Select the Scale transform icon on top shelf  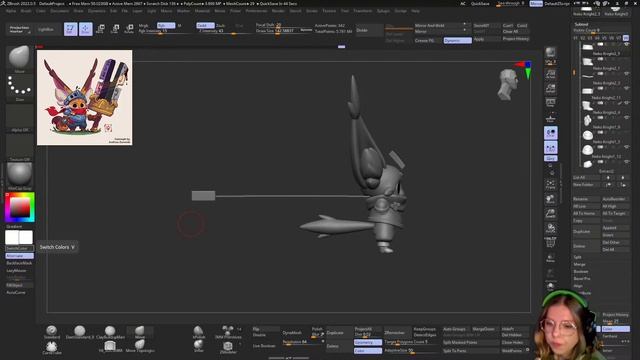[x=115, y=29]
